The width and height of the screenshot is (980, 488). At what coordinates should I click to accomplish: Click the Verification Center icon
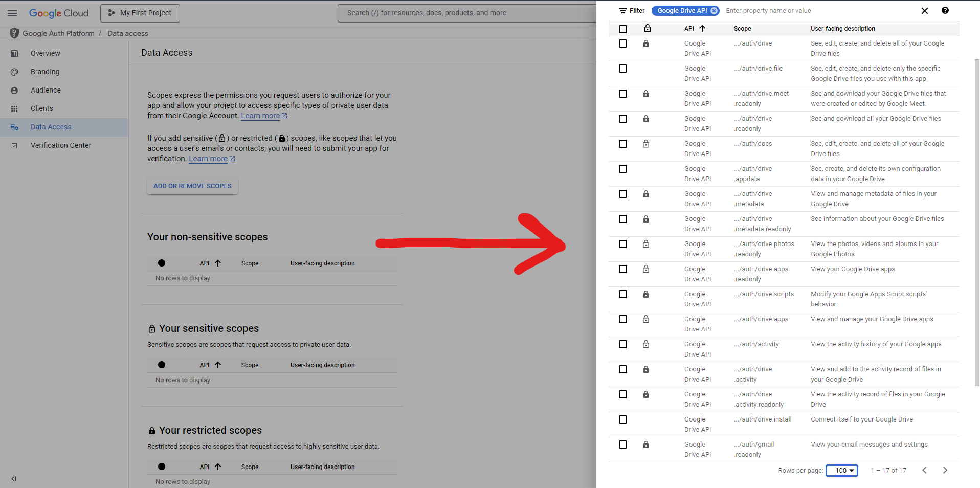pos(14,146)
